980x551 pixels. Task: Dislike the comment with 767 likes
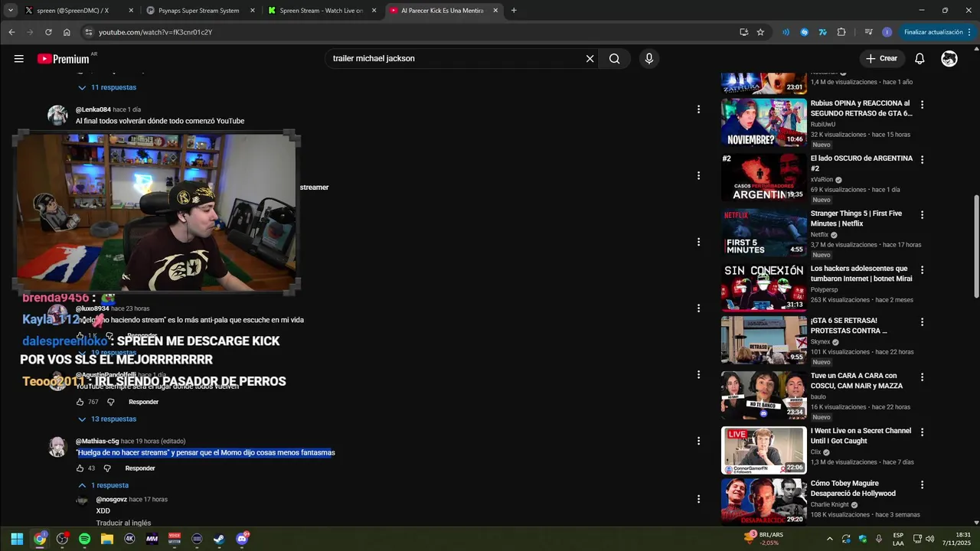tap(110, 402)
